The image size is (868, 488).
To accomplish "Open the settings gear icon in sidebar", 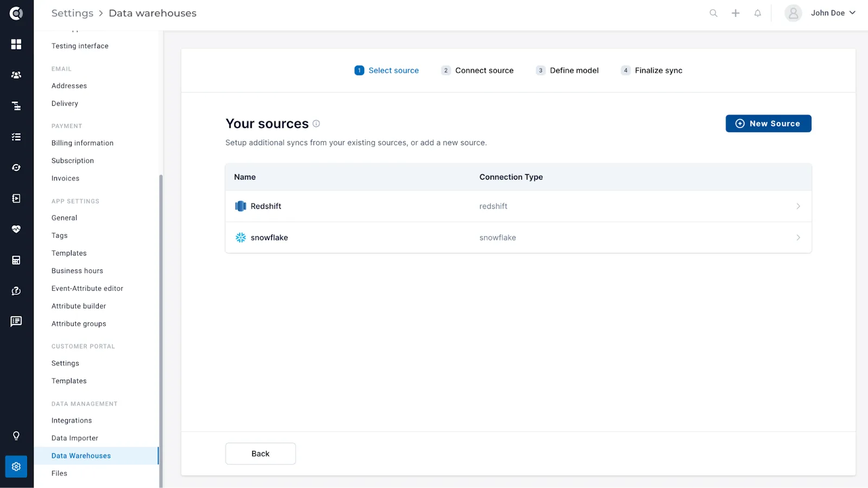I will coord(16,466).
